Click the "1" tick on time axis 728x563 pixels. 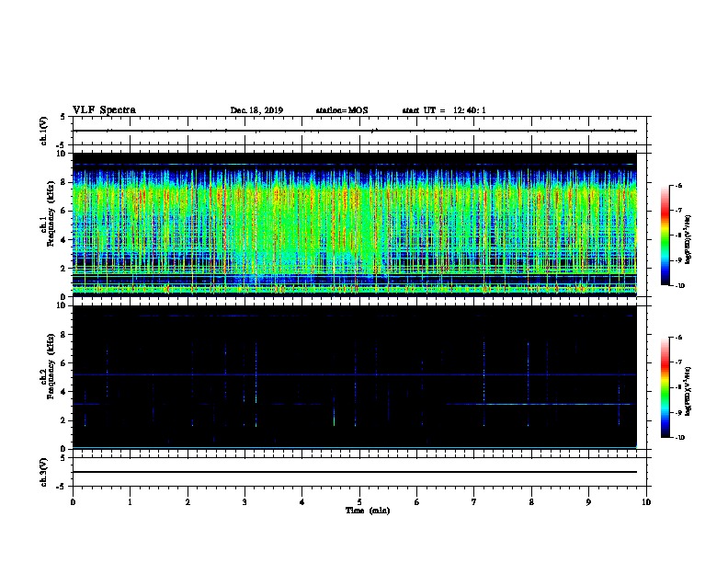click(x=130, y=502)
